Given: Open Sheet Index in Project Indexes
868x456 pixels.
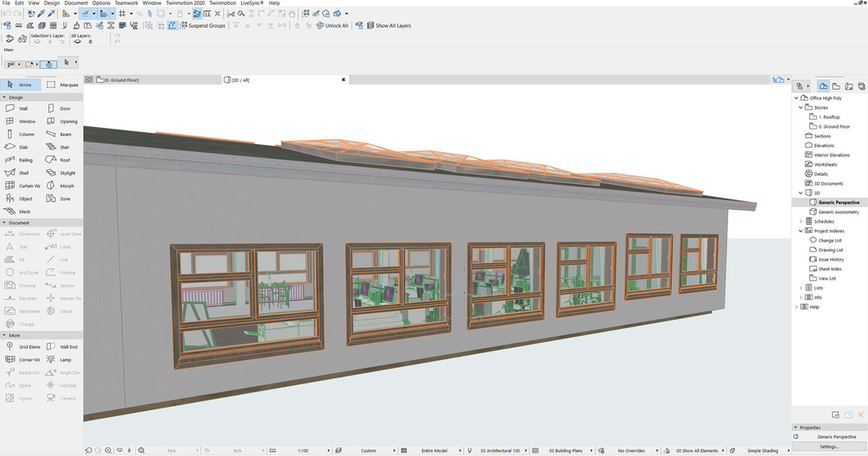Looking at the screenshot, I should pyautogui.click(x=830, y=269).
